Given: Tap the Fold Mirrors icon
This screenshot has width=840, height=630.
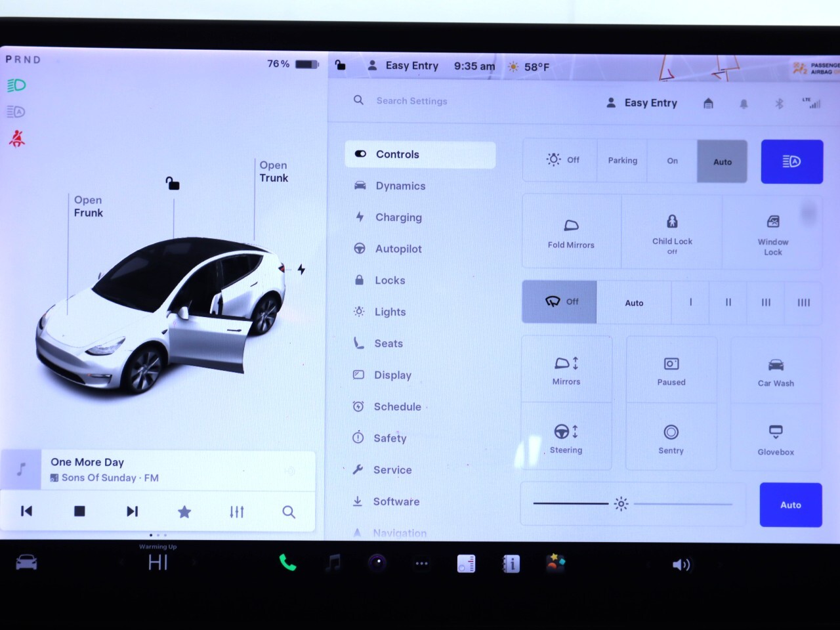Looking at the screenshot, I should point(571,232).
